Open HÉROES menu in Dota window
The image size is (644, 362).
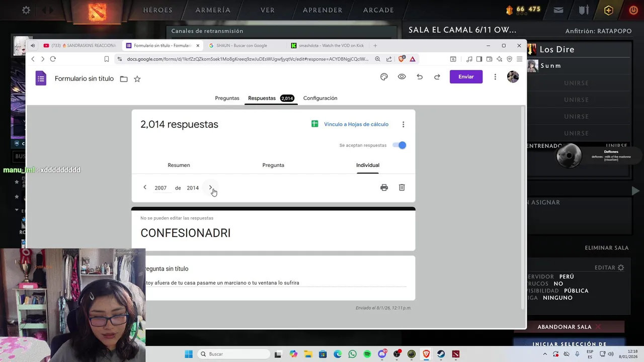[x=157, y=10]
